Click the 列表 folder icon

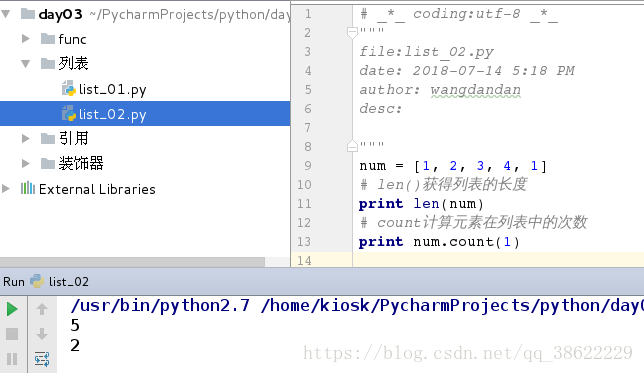coord(48,64)
